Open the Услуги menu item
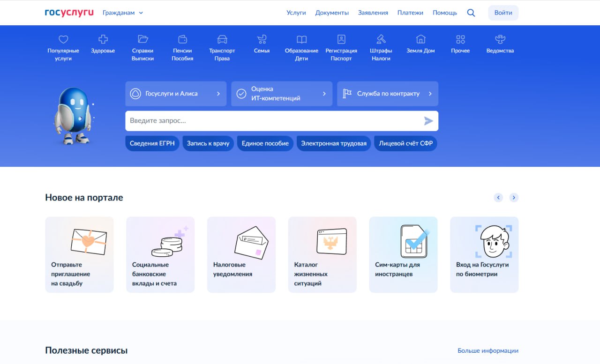 pyautogui.click(x=296, y=13)
